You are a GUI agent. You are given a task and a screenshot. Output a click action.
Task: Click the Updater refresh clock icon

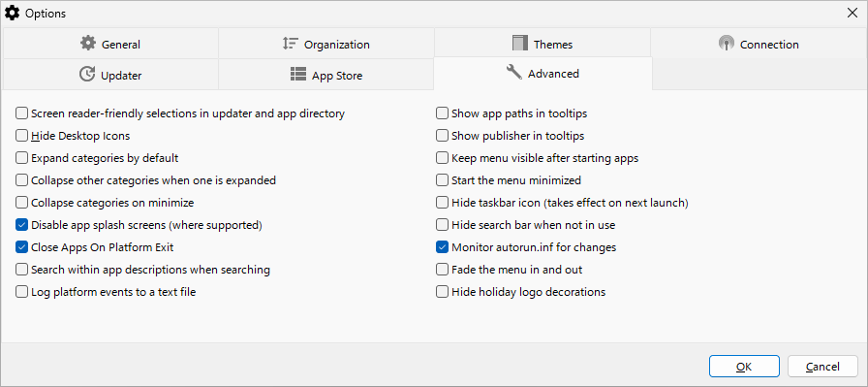pos(87,74)
